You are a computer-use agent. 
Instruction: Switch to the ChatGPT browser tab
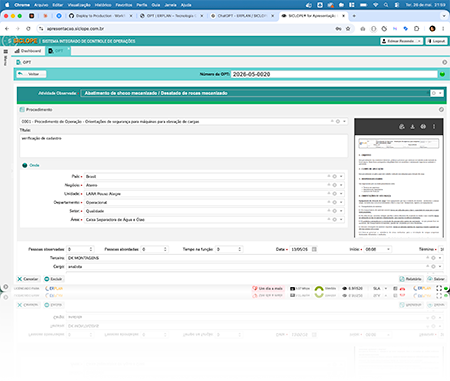point(242,16)
